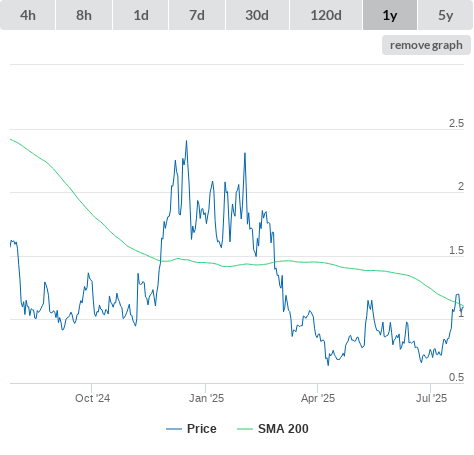
Task: Click the Jan '25 axis label
Action: click(206, 398)
